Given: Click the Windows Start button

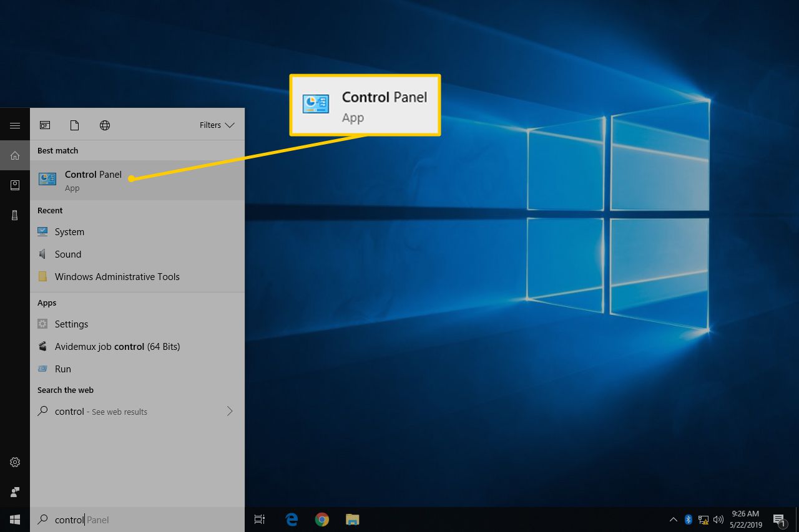Looking at the screenshot, I should coord(15,520).
